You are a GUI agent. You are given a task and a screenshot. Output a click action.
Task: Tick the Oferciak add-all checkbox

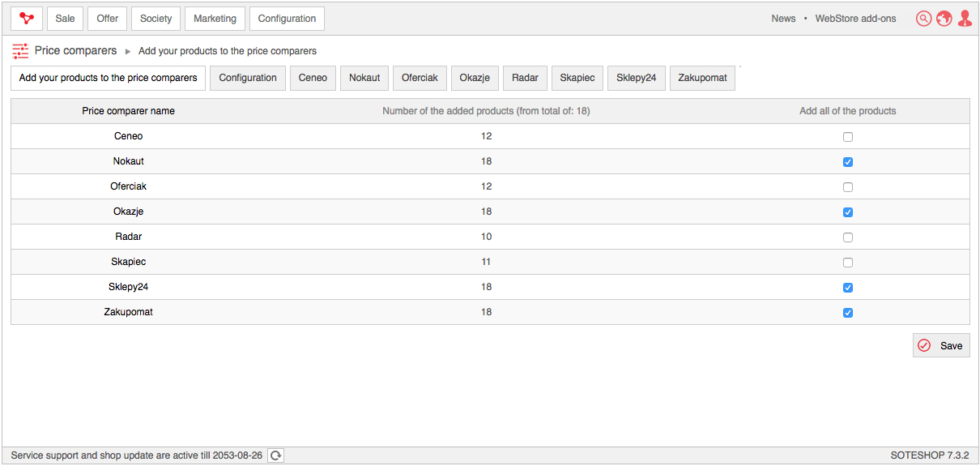[x=848, y=187]
